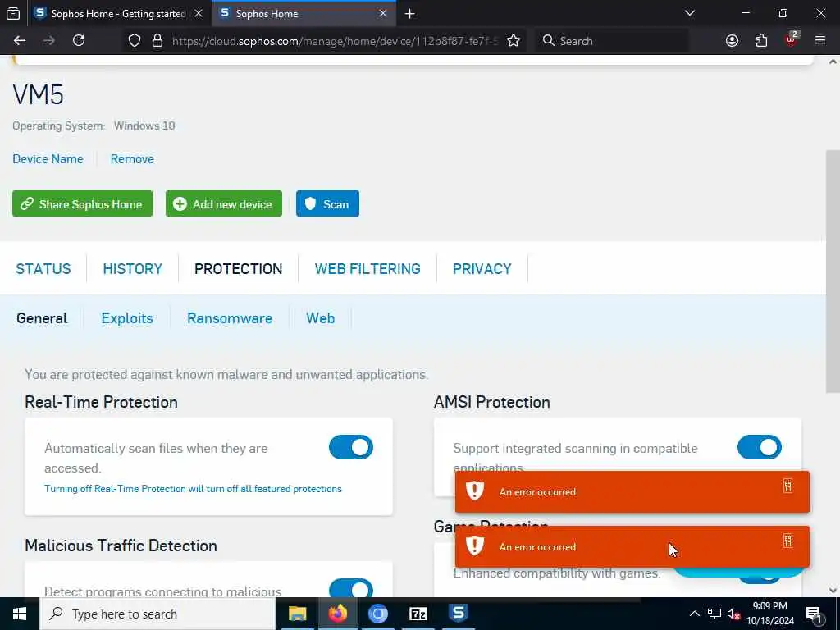Click the scrollbar down arrow
This screenshot has width=840, height=630.
[x=833, y=591]
